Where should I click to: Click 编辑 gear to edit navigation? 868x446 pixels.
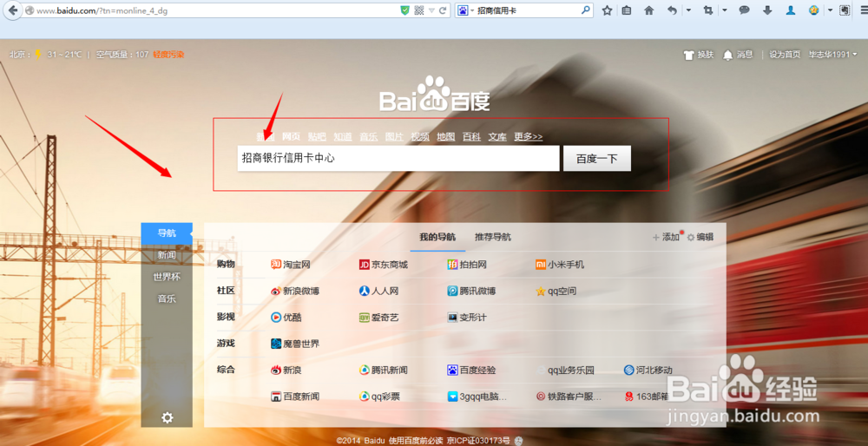coord(700,237)
